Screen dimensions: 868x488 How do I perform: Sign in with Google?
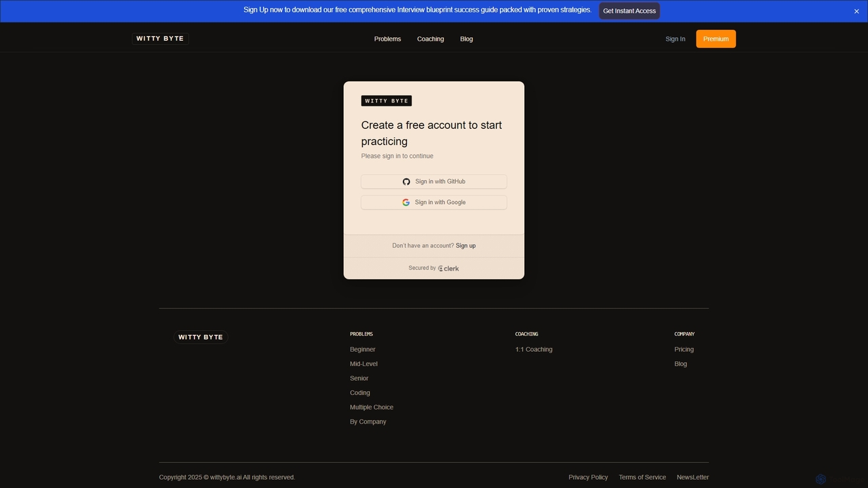pos(434,203)
